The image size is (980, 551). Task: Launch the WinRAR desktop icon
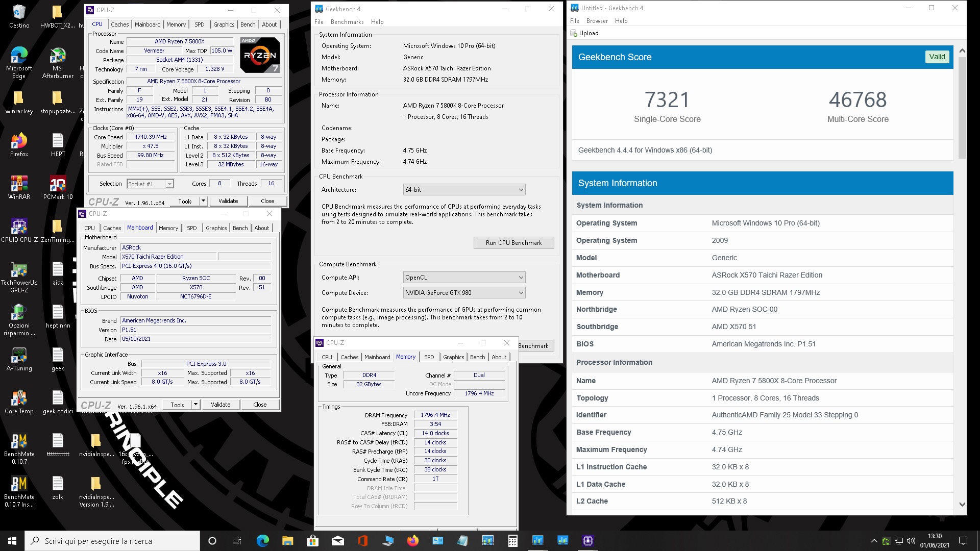point(19,187)
